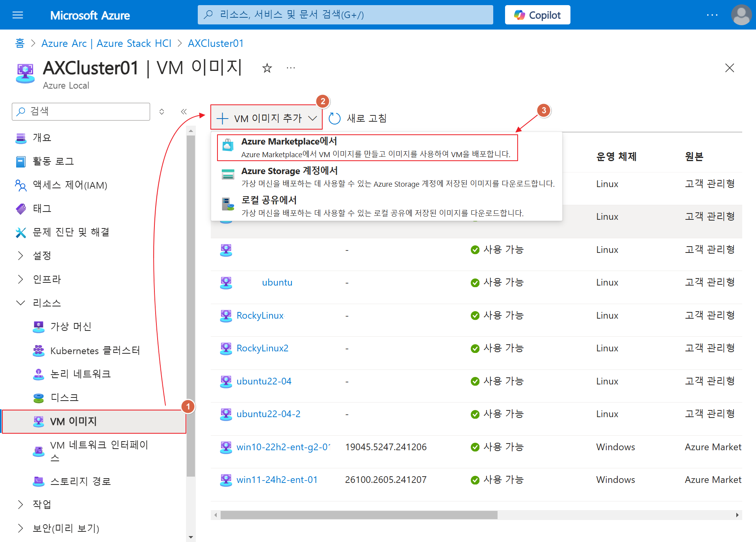This screenshot has height=542, width=756.
Task: Open the ubuntu image link
Action: coord(277,282)
